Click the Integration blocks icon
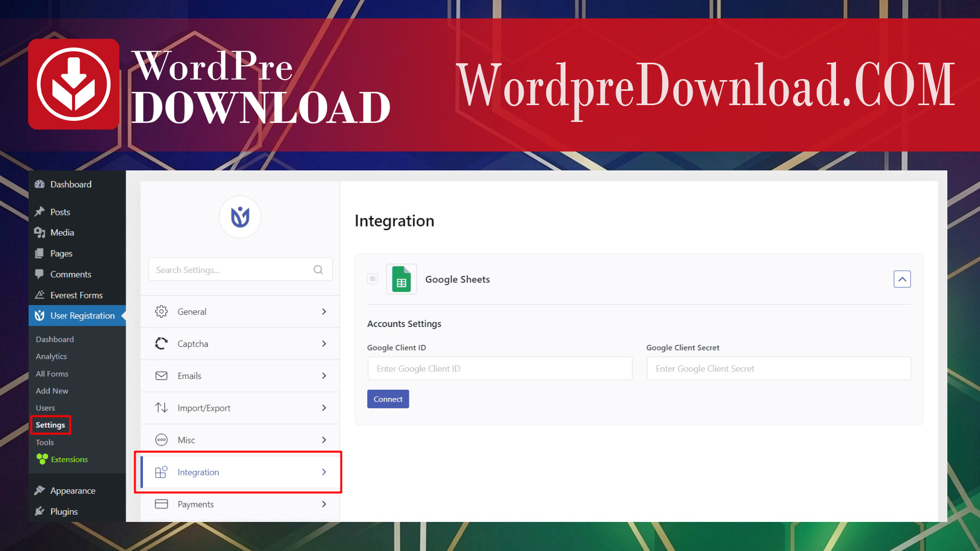The width and height of the screenshot is (980, 551). (x=161, y=472)
